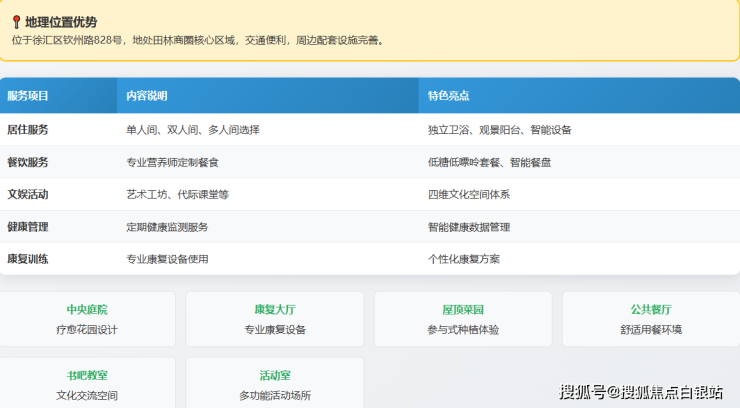Click the 文娱活动 row label
The image size is (740, 408).
click(x=28, y=194)
